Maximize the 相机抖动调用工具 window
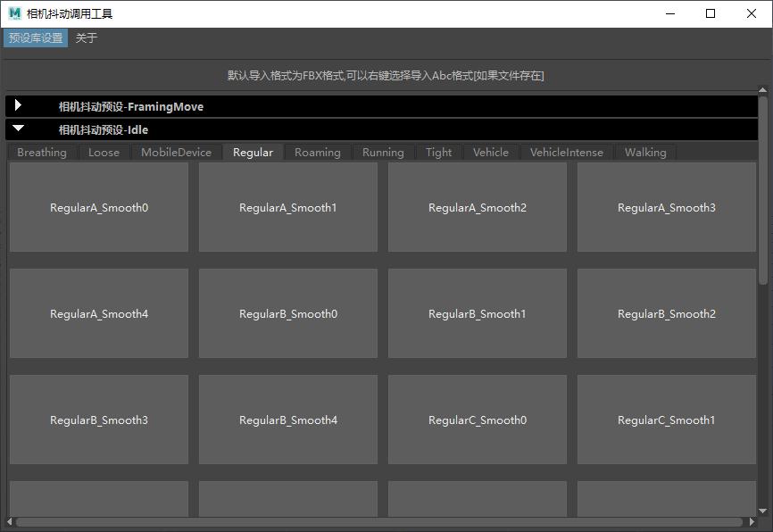773x532 pixels. (x=711, y=13)
